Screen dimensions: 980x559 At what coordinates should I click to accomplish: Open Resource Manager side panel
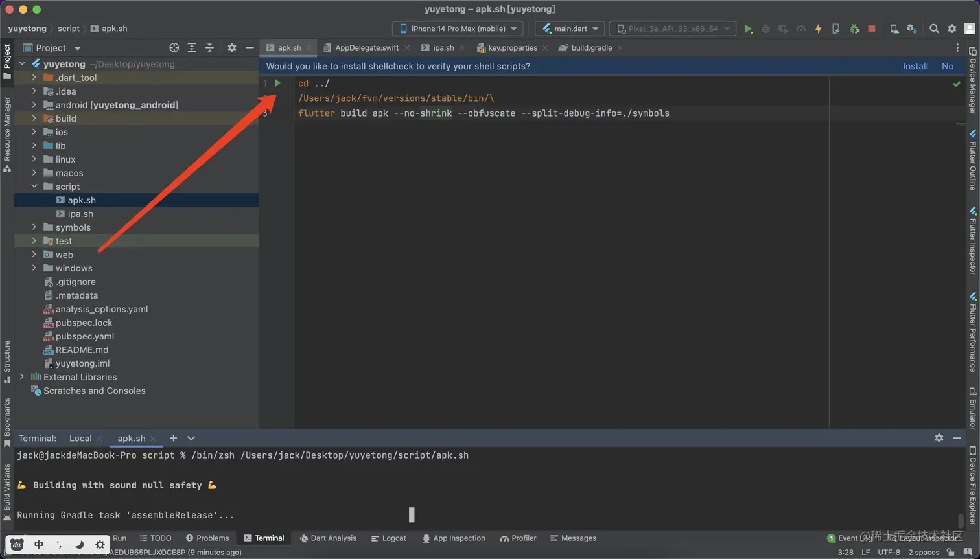(7, 134)
